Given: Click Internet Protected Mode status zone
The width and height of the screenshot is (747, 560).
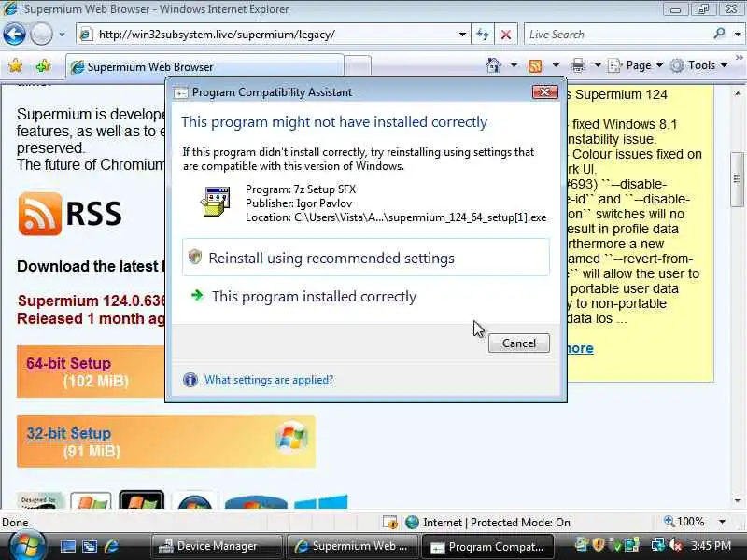Looking at the screenshot, I should [487, 523].
